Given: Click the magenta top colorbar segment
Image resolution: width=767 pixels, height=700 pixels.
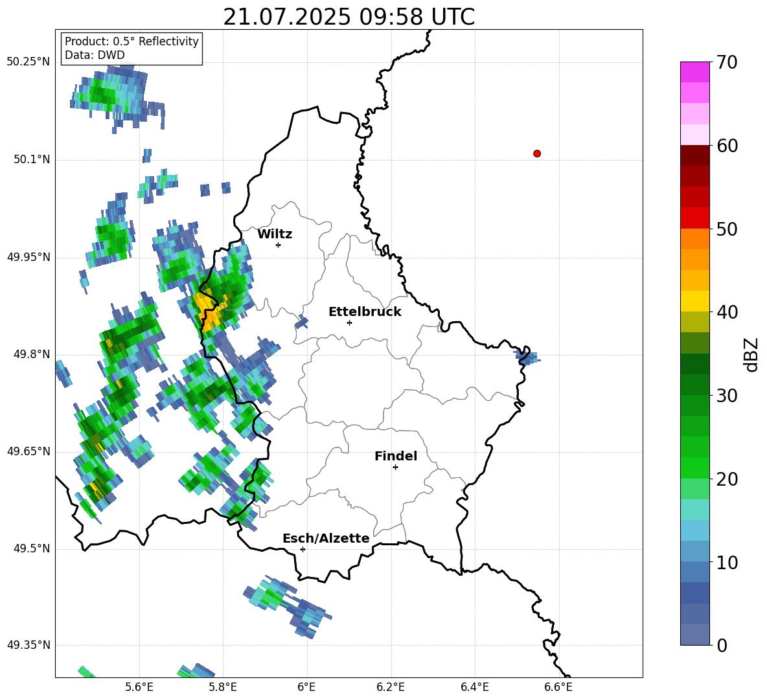Looking at the screenshot, I should 694,72.
